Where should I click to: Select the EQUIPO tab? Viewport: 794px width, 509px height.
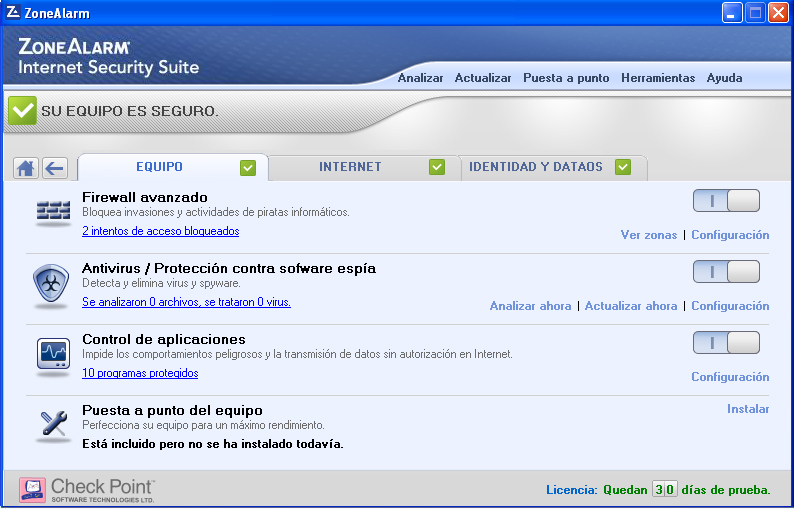(x=173, y=167)
